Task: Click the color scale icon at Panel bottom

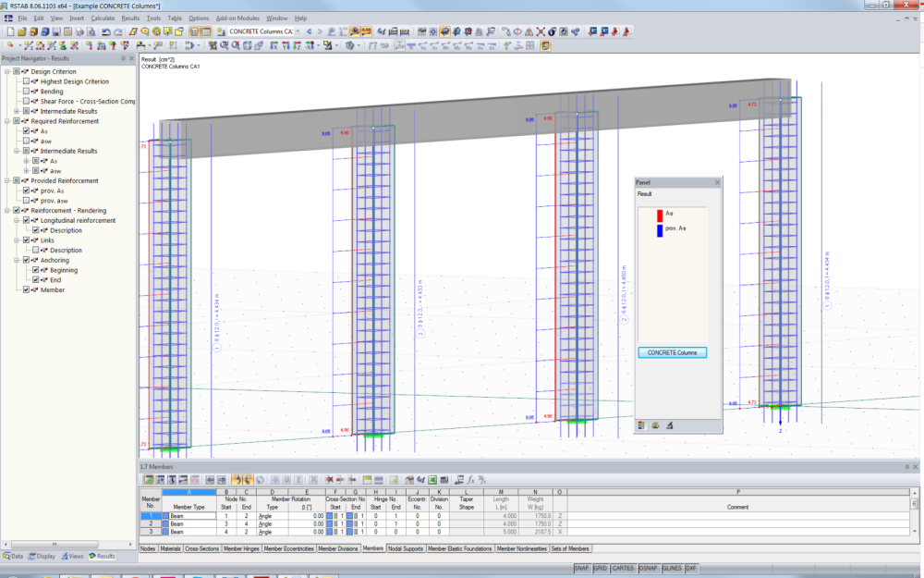Action: 641,425
